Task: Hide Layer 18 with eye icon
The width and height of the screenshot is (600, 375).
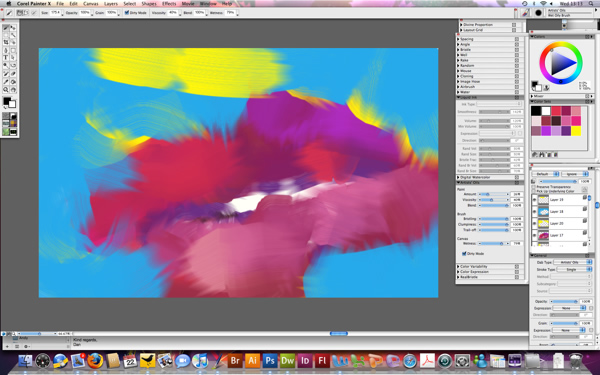Action: click(535, 211)
